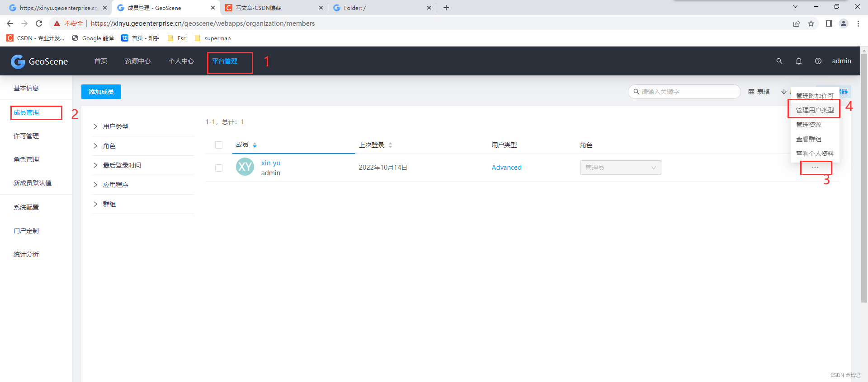The height and width of the screenshot is (382, 868).
Task: Click the browser address bar URL
Action: pyautogui.click(x=203, y=23)
